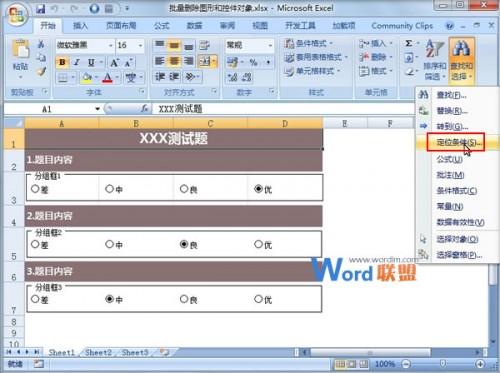Choose 选择对象(O) from the menu
The image size is (500, 373).
click(x=458, y=239)
